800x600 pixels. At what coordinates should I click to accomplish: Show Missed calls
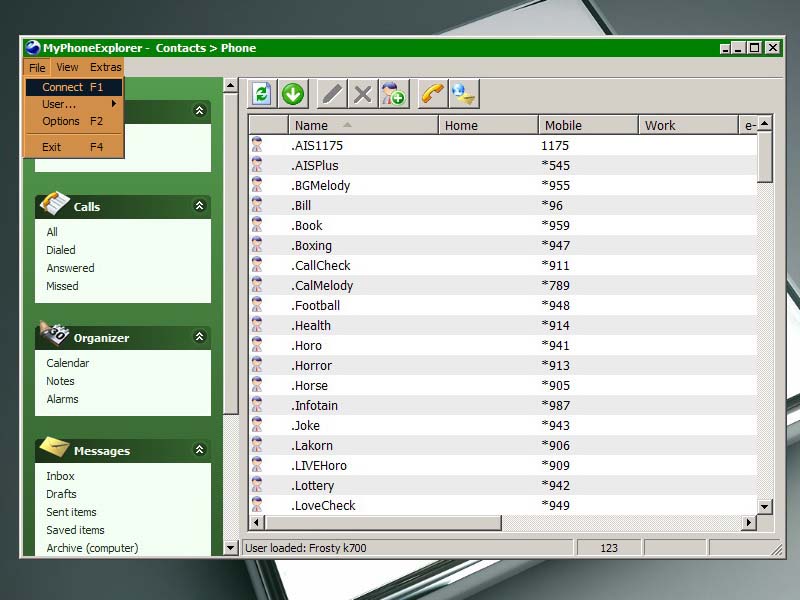pos(62,286)
